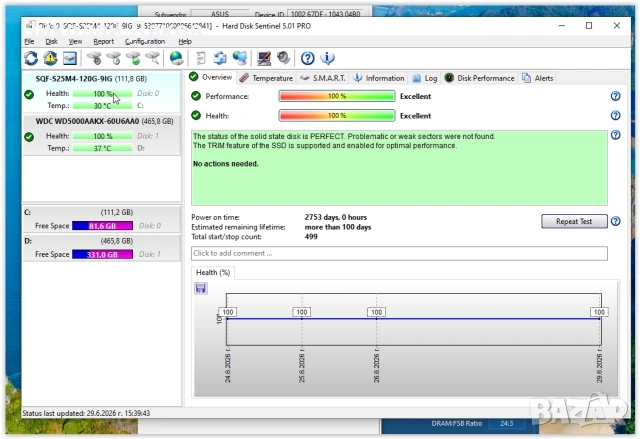Click the comment input field
Screen dimensions: 640x439
[x=399, y=253]
